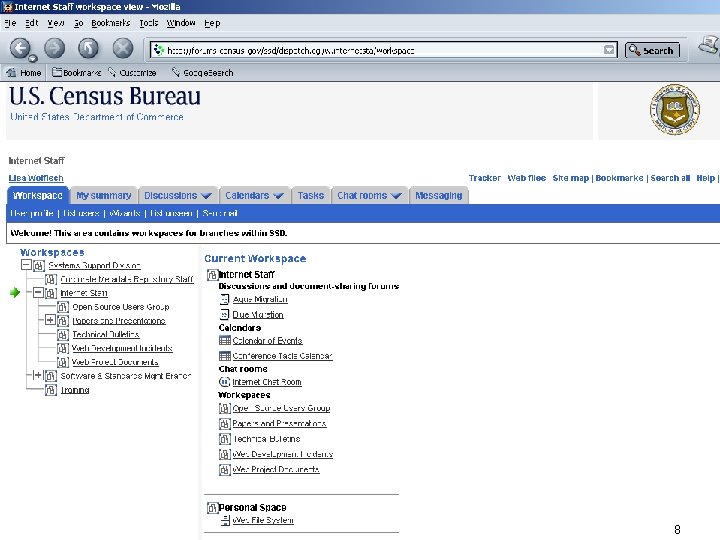Click List users in the blue bar
This screenshot has width=720, height=540.
click(x=81, y=213)
